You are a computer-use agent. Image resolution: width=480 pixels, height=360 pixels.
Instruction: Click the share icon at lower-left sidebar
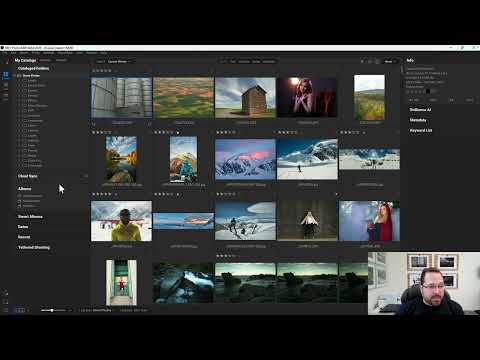coord(6,293)
